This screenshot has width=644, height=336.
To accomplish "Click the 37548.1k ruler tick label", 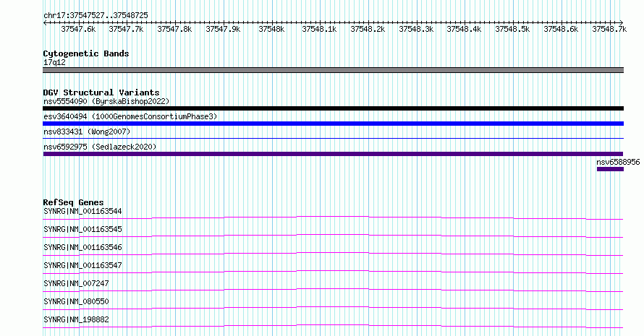I will click(319, 29).
